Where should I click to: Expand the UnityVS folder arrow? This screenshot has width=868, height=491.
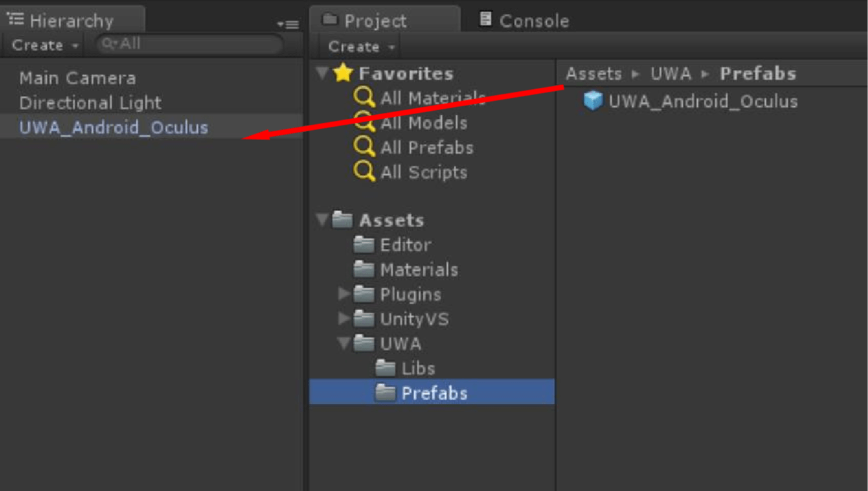coord(344,319)
